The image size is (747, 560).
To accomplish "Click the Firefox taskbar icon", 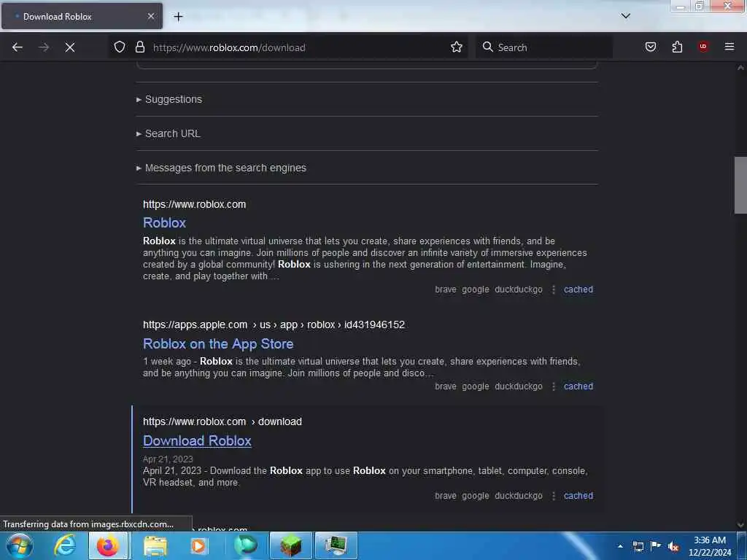I will (x=108, y=545).
